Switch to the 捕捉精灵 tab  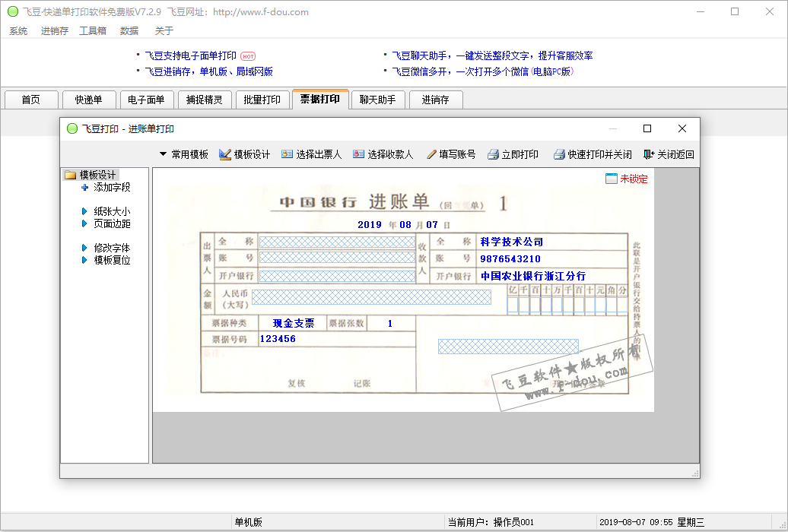coord(205,100)
